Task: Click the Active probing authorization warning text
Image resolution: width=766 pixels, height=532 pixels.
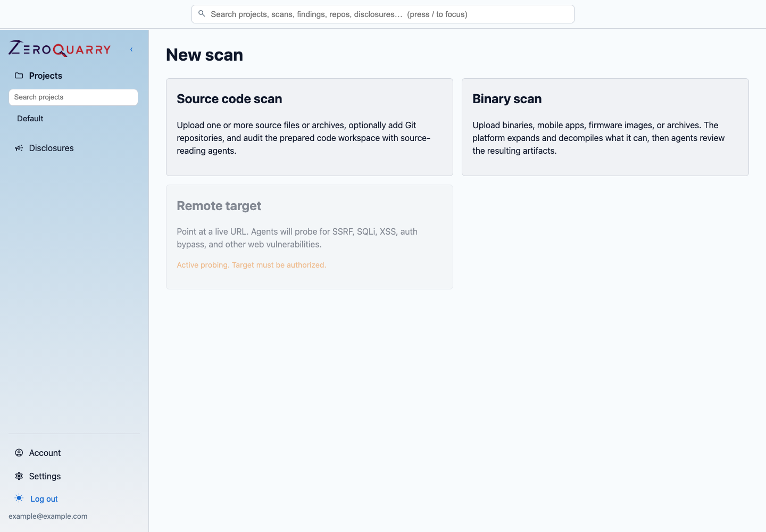Action: pyautogui.click(x=252, y=265)
